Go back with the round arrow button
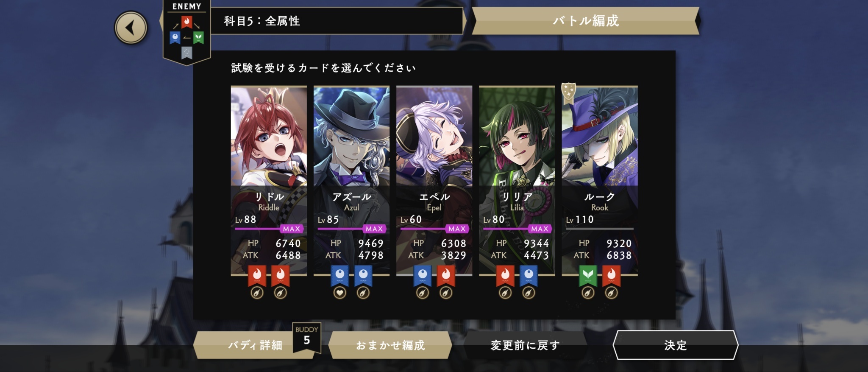The image size is (868, 372). [131, 28]
